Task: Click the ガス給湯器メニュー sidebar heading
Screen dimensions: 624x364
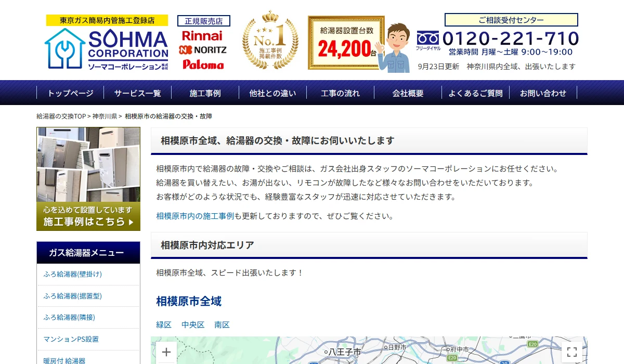Action: (88, 253)
